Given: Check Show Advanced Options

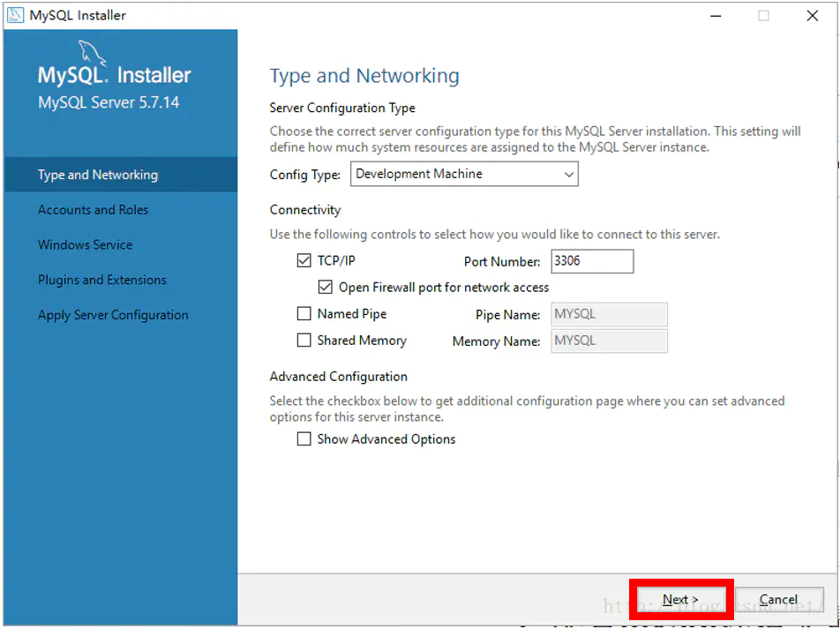Looking at the screenshot, I should click(x=304, y=438).
